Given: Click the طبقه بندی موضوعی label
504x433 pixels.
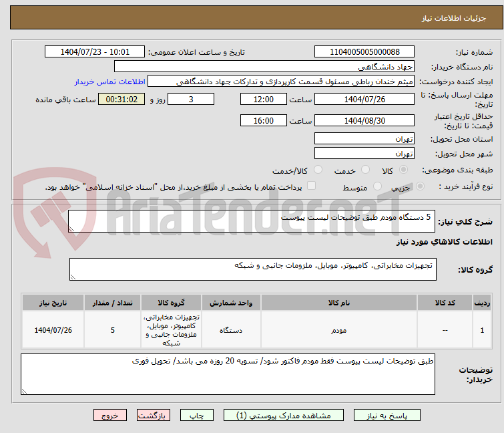Looking at the screenshot, I should click(x=457, y=170).
